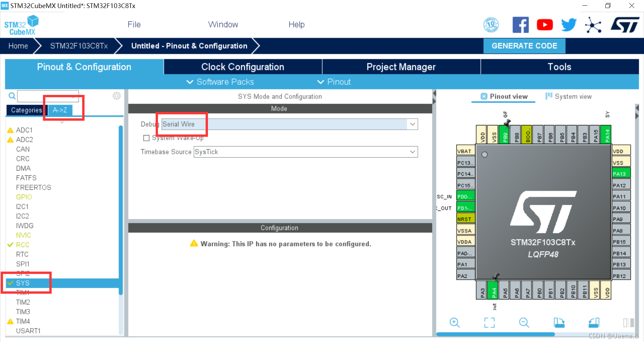Viewport: 644px width, 342px height.
Task: Fit the chip pinout to view
Action: tap(489, 323)
